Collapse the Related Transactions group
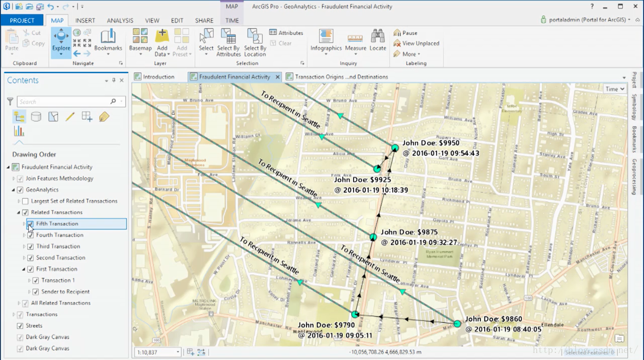Image resolution: width=644 pixels, height=360 pixels. click(19, 212)
